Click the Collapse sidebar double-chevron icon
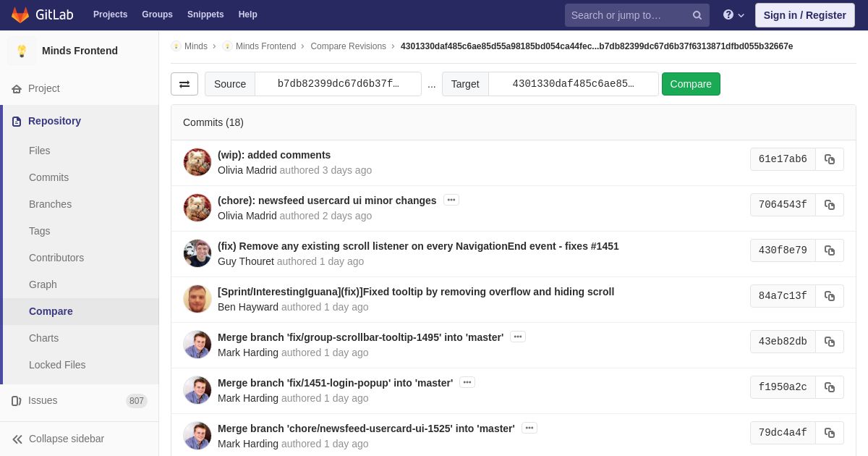This screenshot has width=868, height=456. [x=17, y=439]
